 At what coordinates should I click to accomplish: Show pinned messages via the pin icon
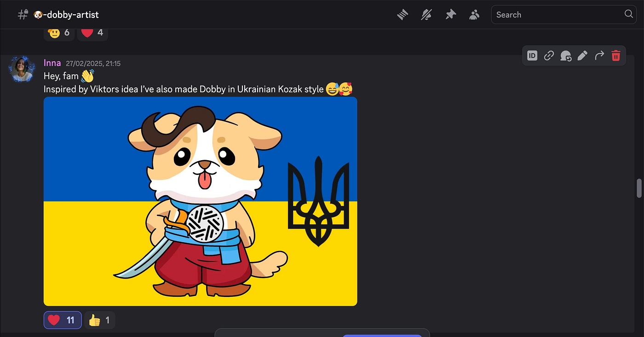[x=450, y=15]
